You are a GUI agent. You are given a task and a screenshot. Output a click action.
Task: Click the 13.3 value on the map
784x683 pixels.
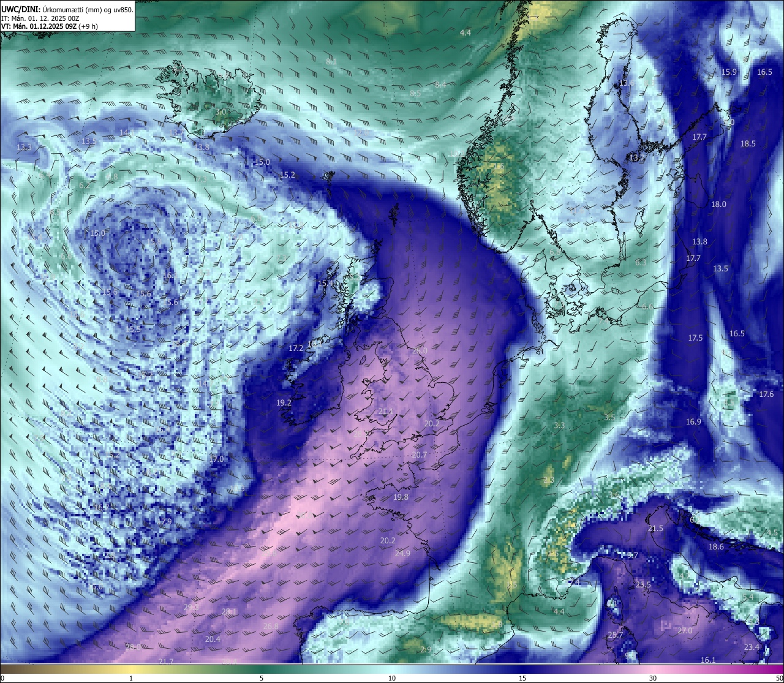24,148
